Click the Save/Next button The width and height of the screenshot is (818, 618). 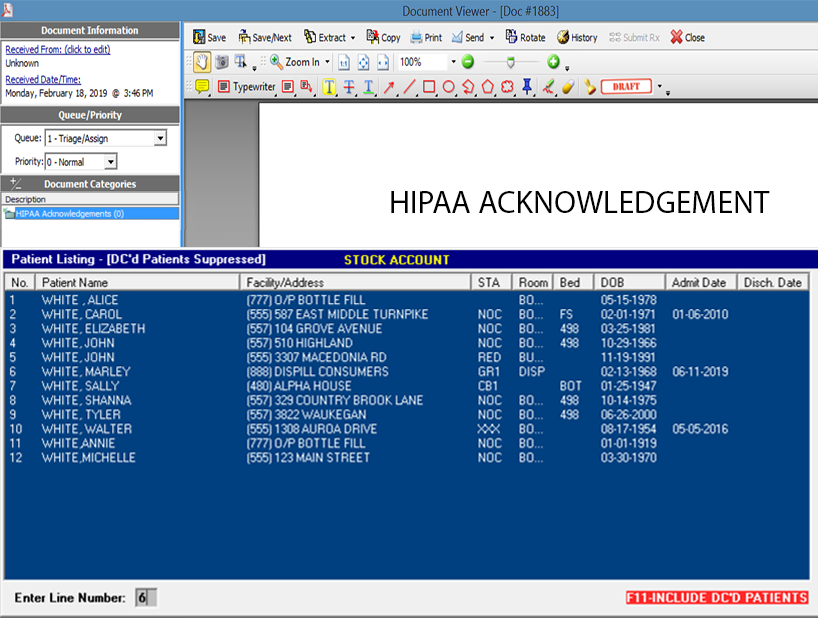click(x=265, y=38)
